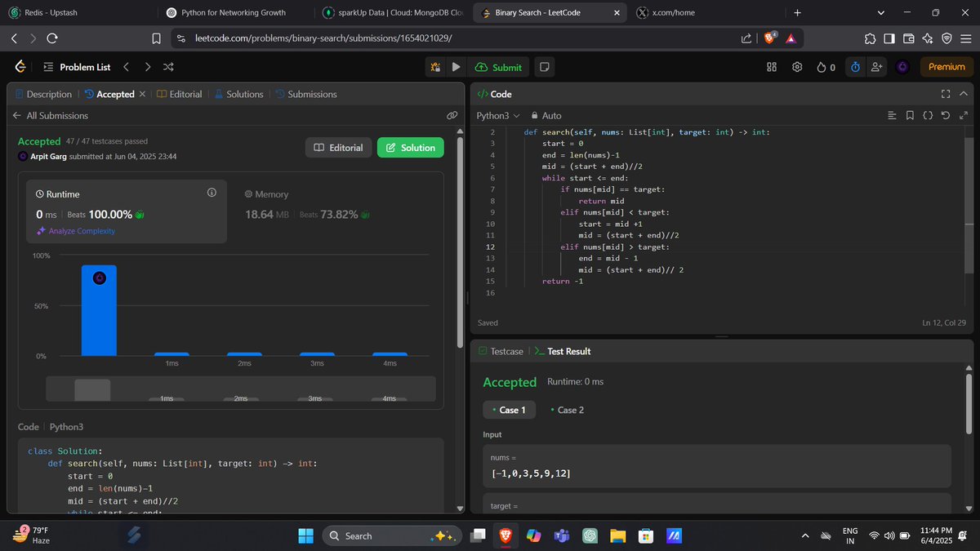Open a new browser tab
Screen dimensions: 980x551
point(798,13)
